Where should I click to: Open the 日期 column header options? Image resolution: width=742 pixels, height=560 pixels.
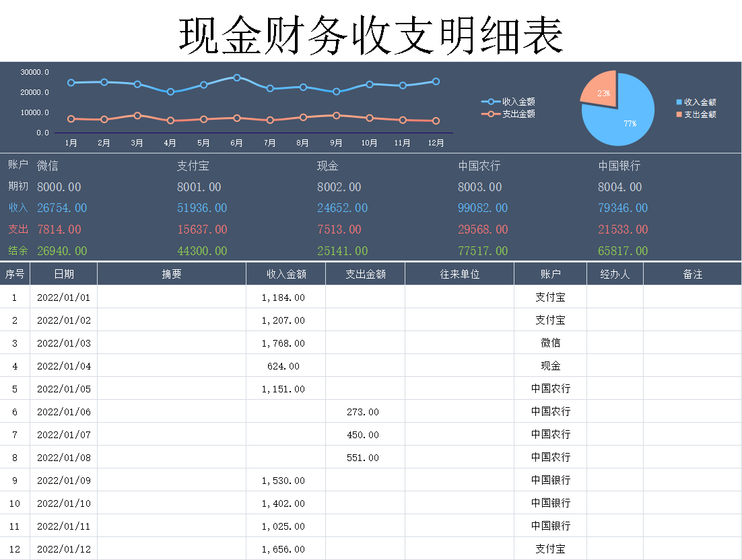click(64, 273)
